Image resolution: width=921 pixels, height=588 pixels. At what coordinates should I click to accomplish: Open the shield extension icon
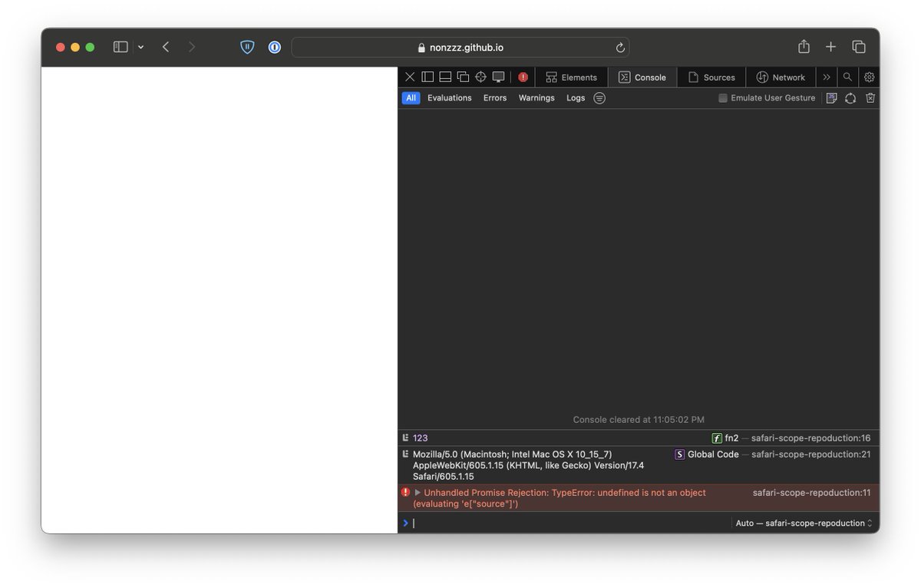point(247,47)
